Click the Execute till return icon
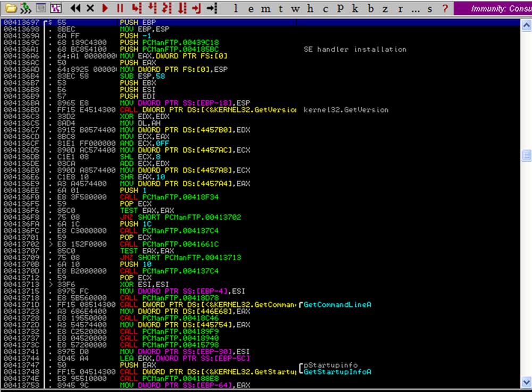The image size is (532, 392). [x=197, y=8]
